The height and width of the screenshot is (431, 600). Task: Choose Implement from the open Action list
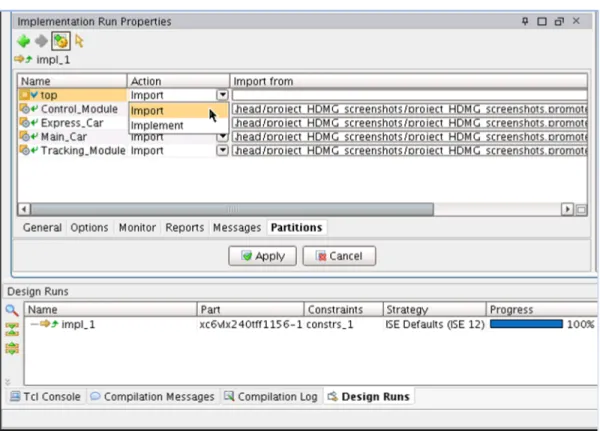[x=179, y=125]
